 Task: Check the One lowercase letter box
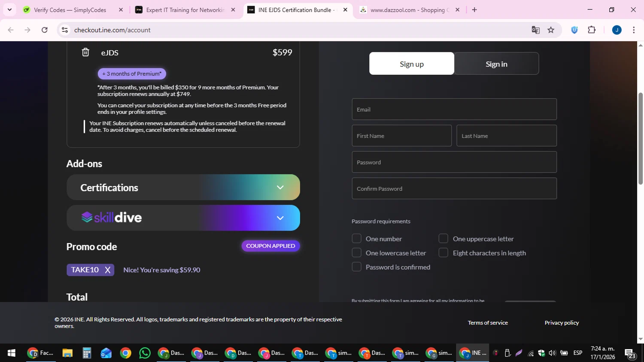356,252
